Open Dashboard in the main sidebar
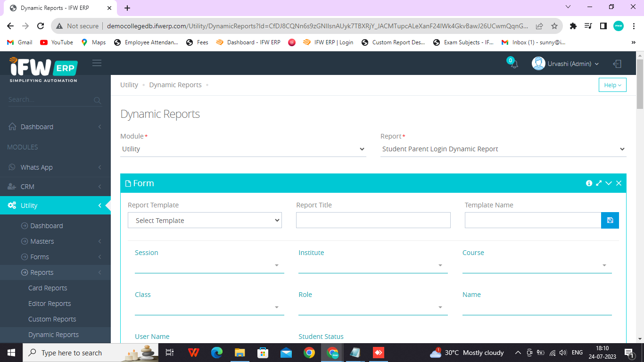 coord(55,127)
